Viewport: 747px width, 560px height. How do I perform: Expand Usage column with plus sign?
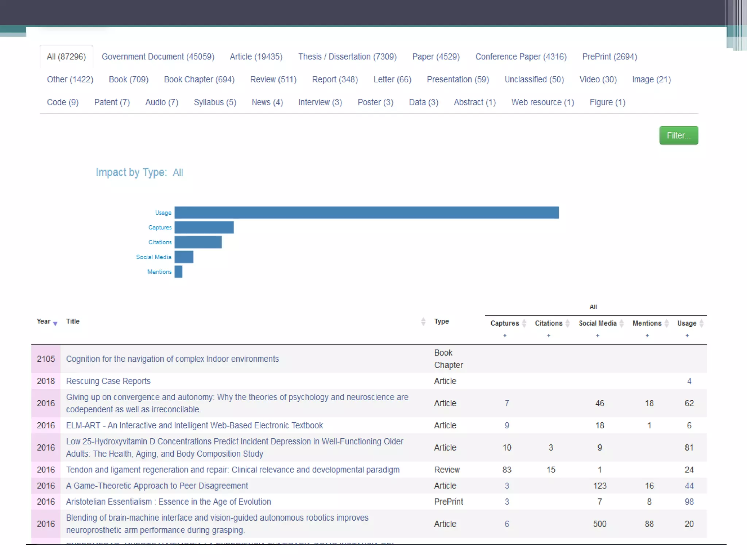pyautogui.click(x=687, y=335)
